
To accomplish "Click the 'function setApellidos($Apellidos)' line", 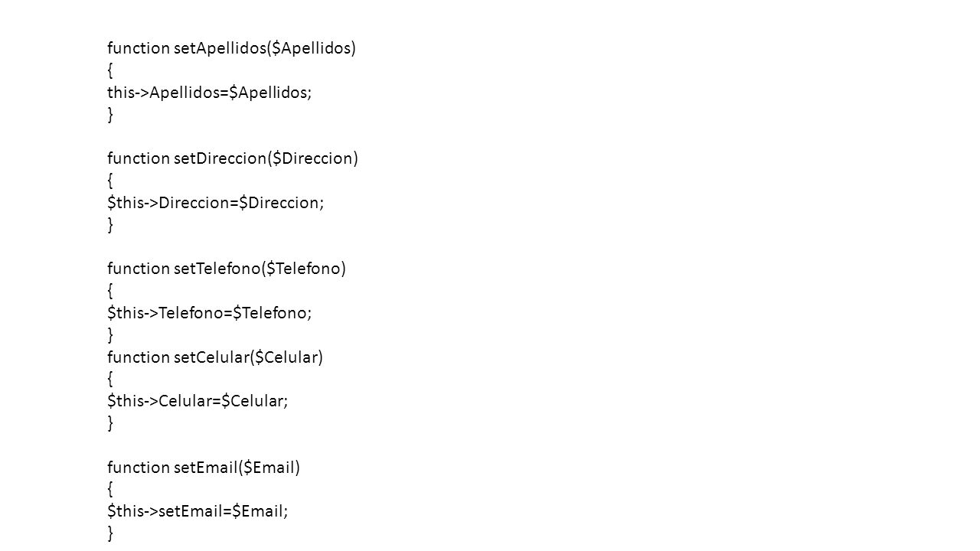I will tap(232, 49).
